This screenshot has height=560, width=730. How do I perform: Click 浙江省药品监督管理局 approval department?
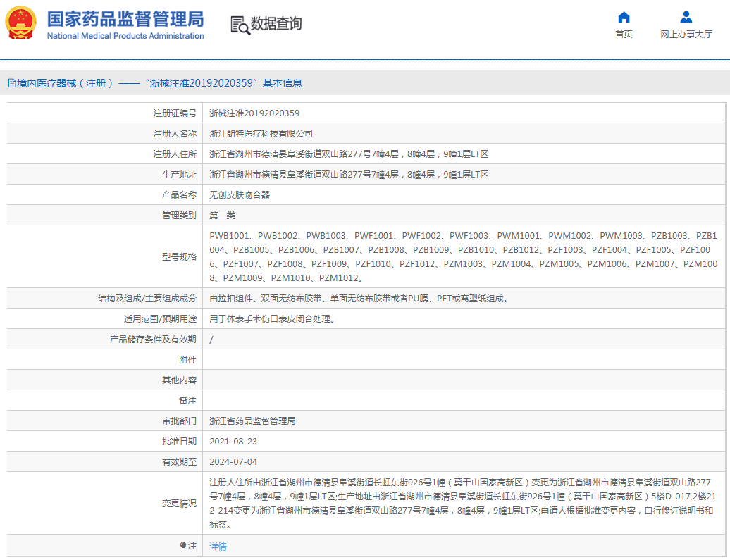252,421
